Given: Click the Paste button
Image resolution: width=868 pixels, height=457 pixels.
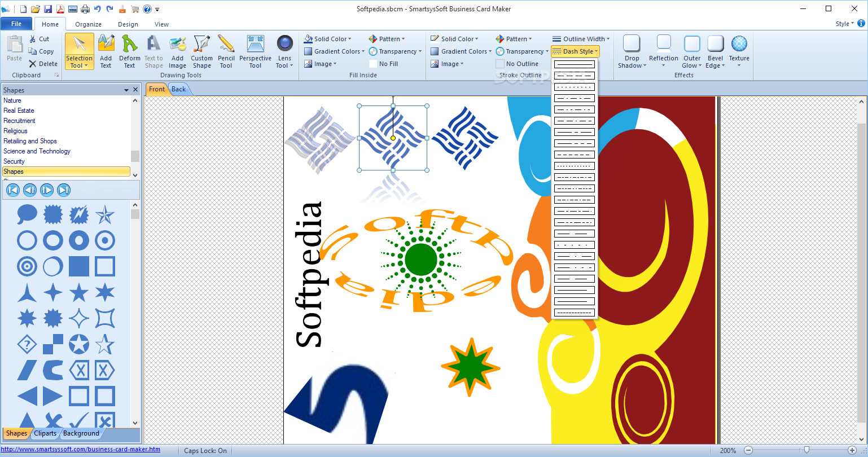Looking at the screenshot, I should (15, 49).
